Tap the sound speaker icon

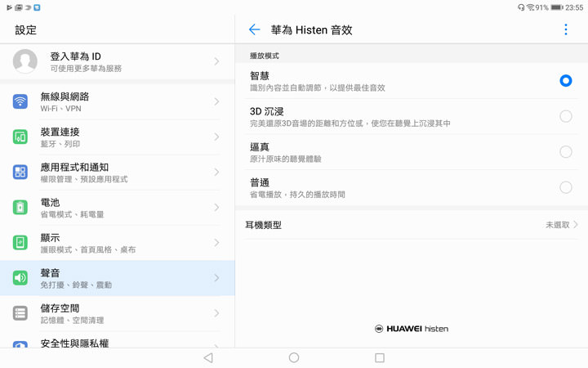click(20, 278)
